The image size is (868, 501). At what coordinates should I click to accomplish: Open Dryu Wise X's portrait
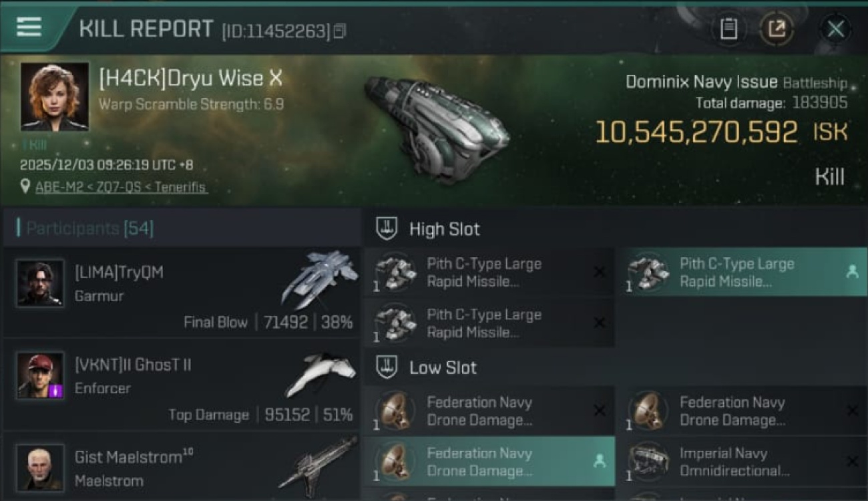[54, 96]
